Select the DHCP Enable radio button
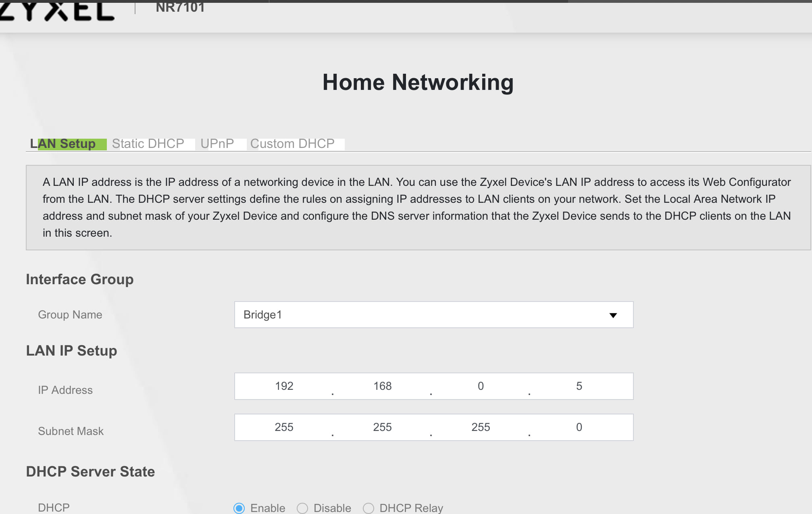This screenshot has height=514, width=812. 239,508
